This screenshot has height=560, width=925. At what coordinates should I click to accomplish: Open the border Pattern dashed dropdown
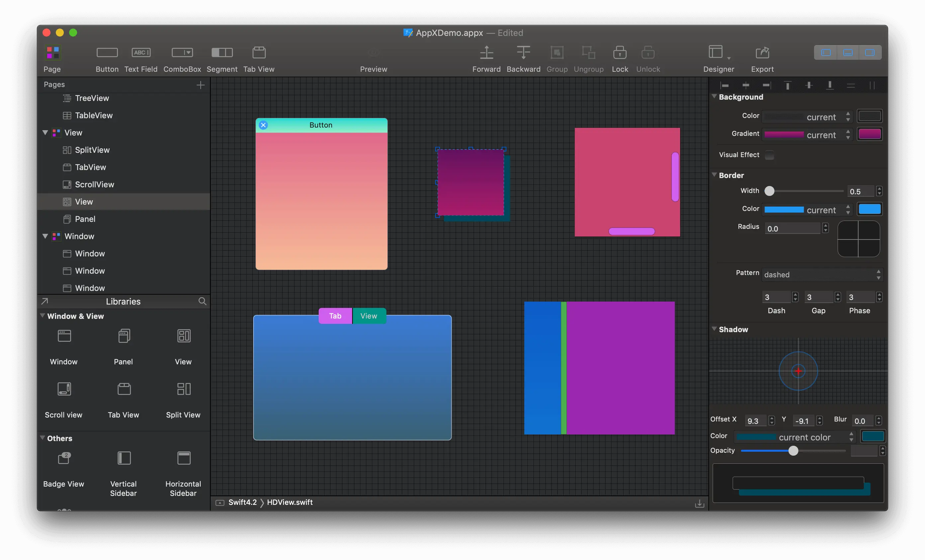tap(821, 274)
